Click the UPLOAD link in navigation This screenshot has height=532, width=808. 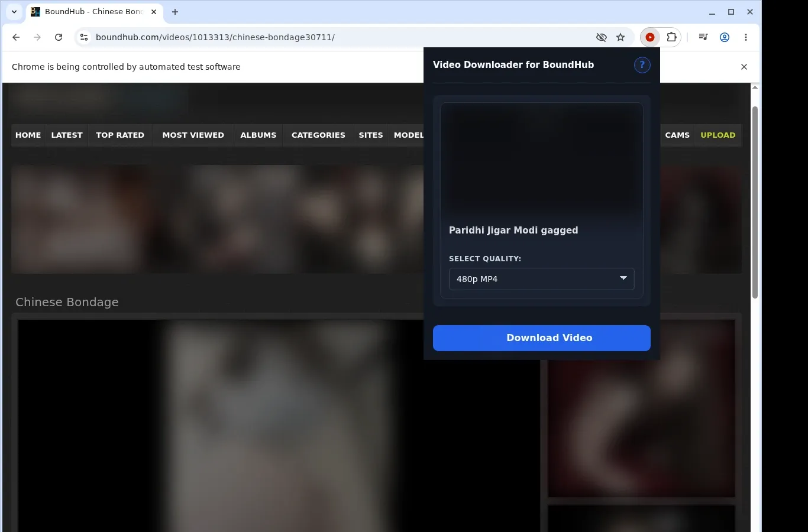718,135
